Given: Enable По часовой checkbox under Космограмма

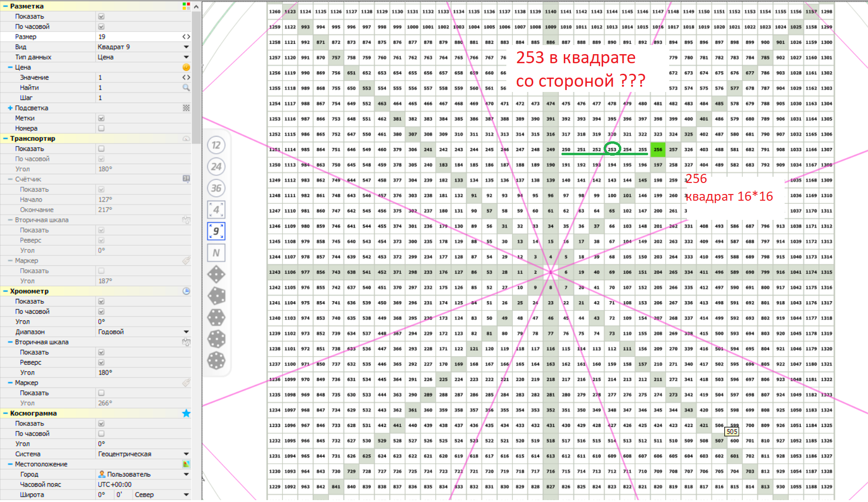Looking at the screenshot, I should click(101, 434).
